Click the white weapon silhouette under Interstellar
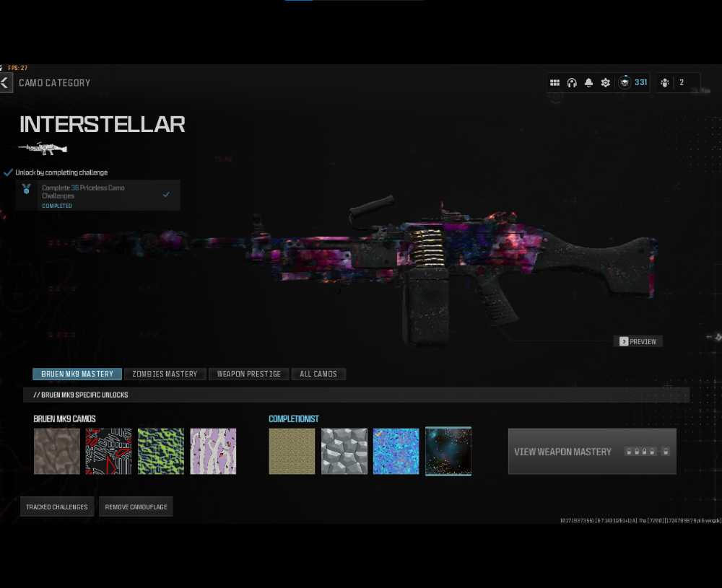This screenshot has width=722, height=588. point(43,148)
